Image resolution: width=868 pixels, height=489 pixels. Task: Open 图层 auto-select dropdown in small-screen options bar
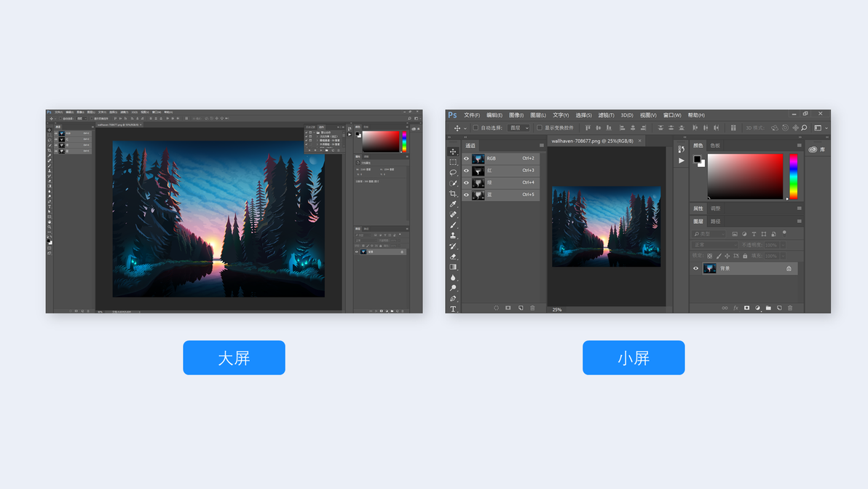pos(519,128)
